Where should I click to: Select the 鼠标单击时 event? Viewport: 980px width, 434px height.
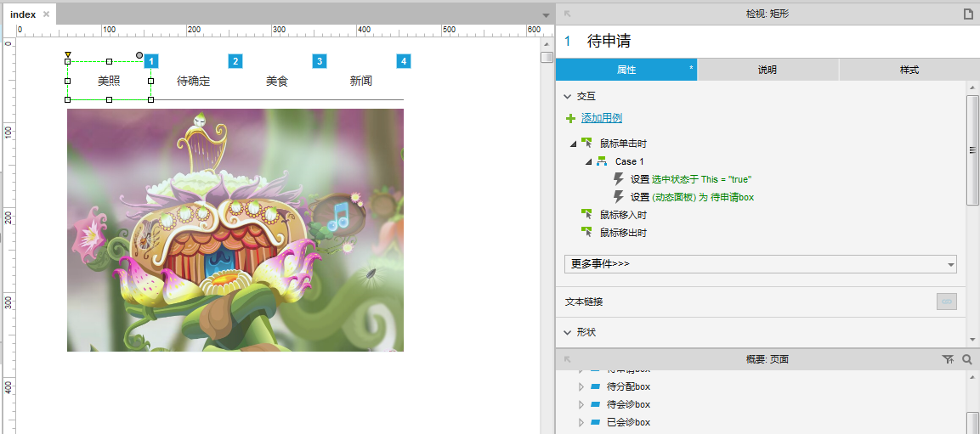point(623,144)
